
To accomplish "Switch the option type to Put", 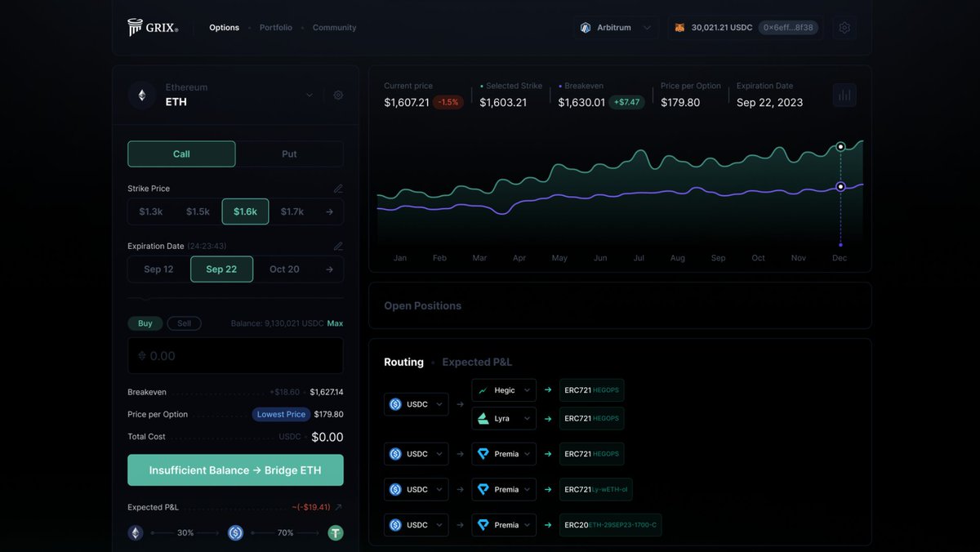I will [x=290, y=154].
